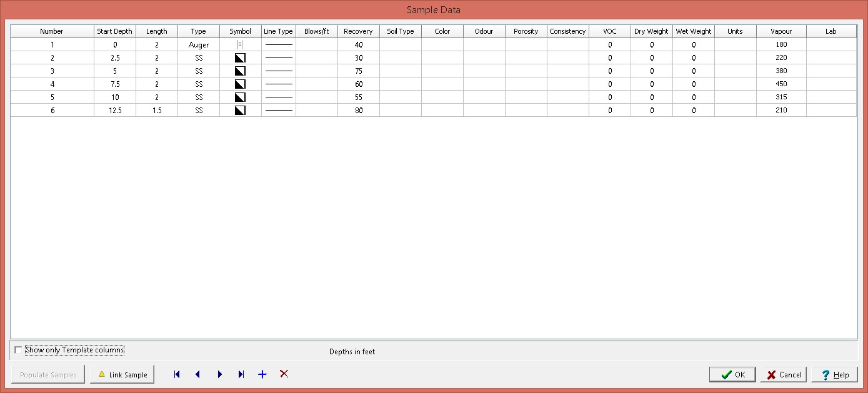868x393 pixels.
Task: Select the Vapour cell showing 450
Action: (781, 84)
